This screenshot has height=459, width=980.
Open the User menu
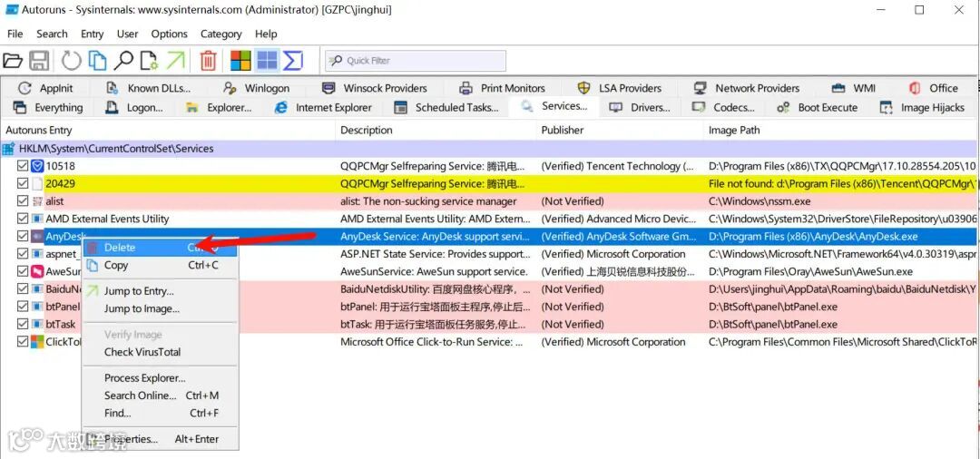pyautogui.click(x=128, y=34)
